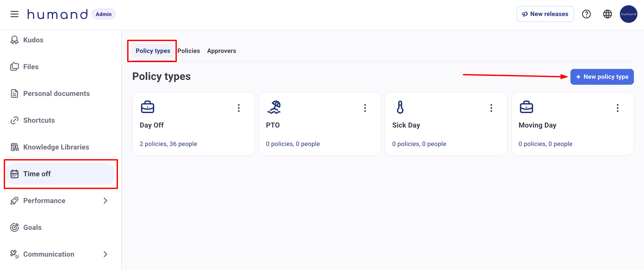Open the 2 policies, 36 people link
Viewport: 644px width, 270px height.
click(168, 144)
